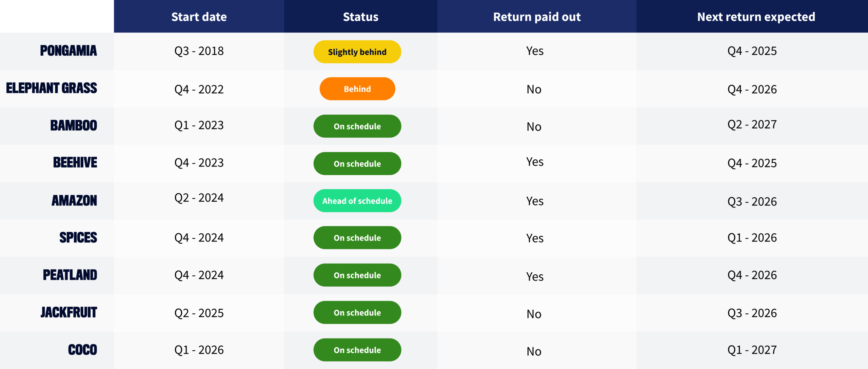This screenshot has width=868, height=369.
Task: Click the Coco row 'On schedule' badge
Action: tap(357, 350)
